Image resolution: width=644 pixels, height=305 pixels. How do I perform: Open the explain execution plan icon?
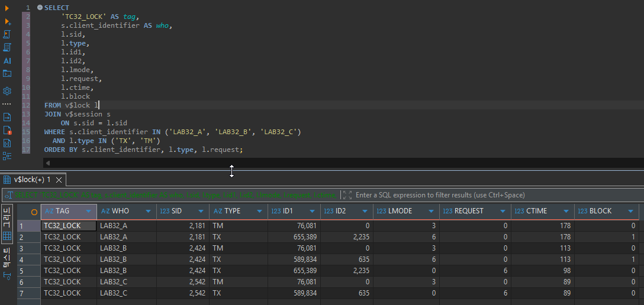click(x=7, y=47)
